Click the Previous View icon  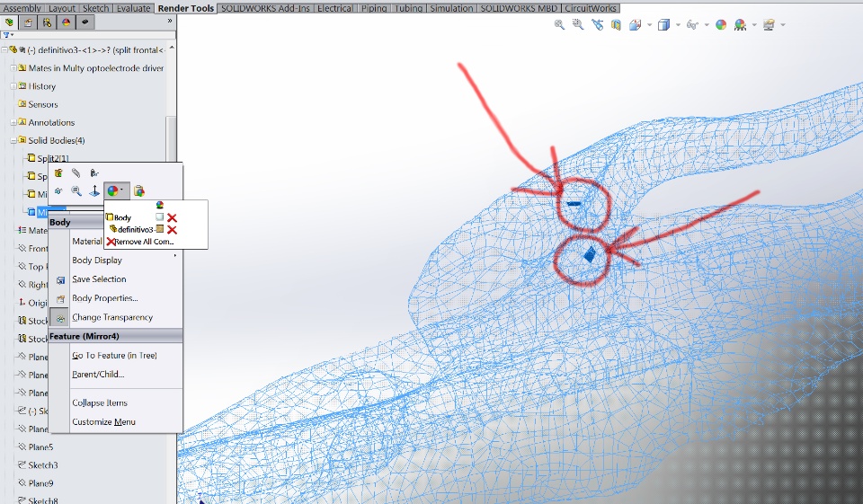tap(597, 25)
